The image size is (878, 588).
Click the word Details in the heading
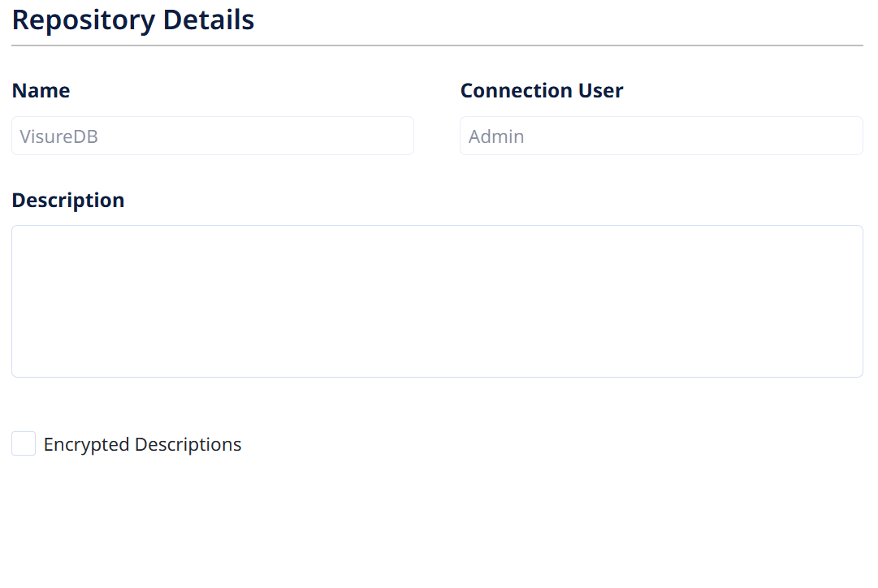209,19
